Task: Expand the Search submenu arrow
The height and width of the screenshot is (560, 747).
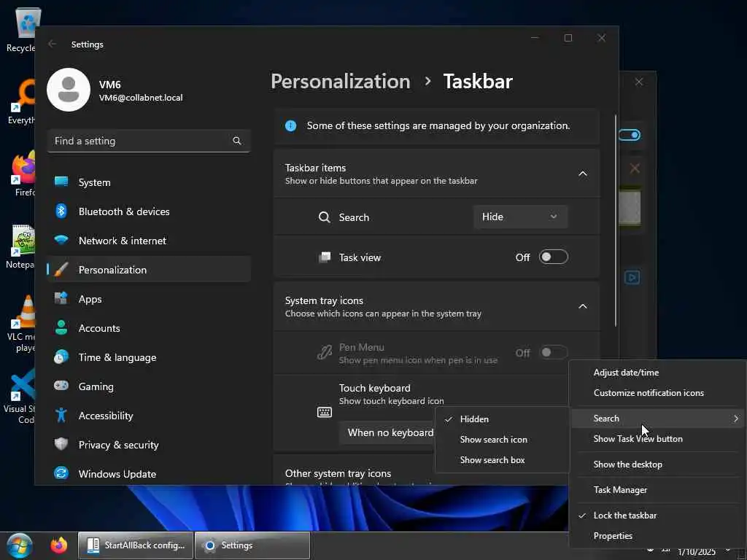Action: 735,419
